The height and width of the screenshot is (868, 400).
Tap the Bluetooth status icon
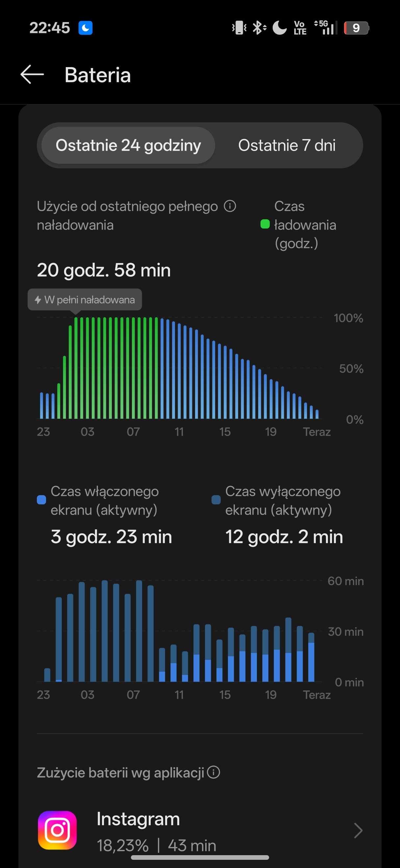click(x=259, y=28)
